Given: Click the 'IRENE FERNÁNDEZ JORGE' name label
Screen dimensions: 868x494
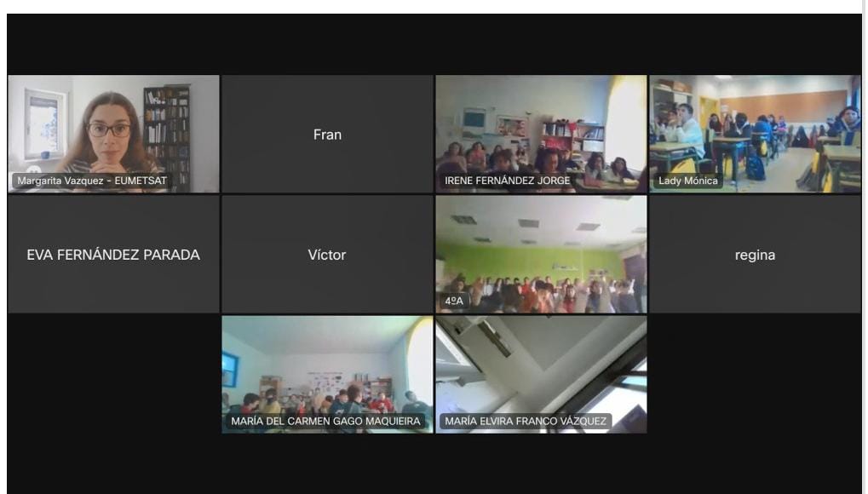Looking at the screenshot, I should (507, 181).
